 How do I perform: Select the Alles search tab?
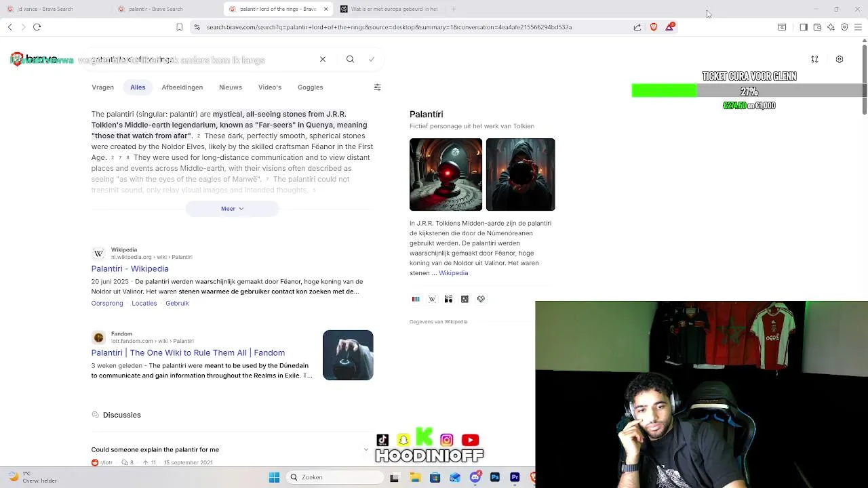pos(138,87)
